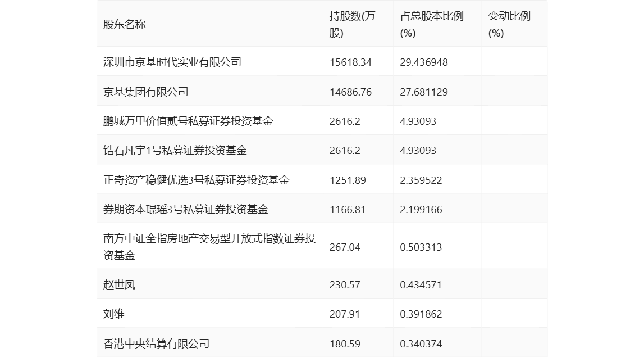The width and height of the screenshot is (644, 357).
Task: Click percentage value 0.503313
Action: click(421, 247)
